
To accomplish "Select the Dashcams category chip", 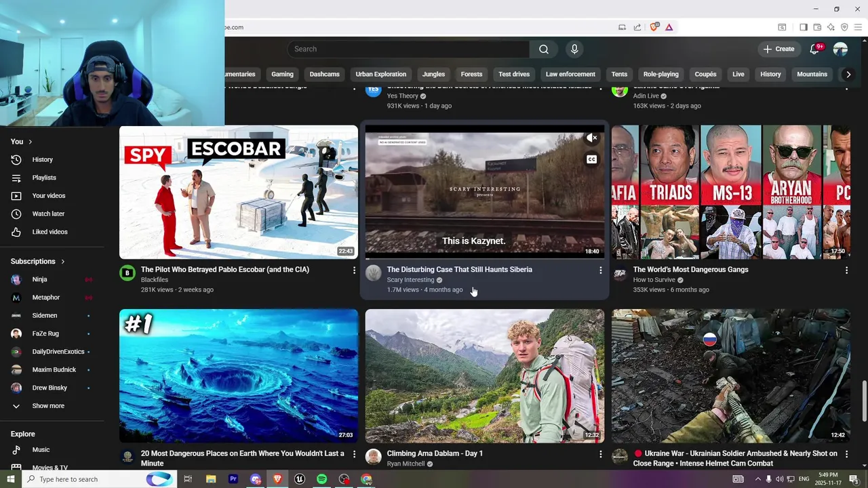I will tap(324, 75).
